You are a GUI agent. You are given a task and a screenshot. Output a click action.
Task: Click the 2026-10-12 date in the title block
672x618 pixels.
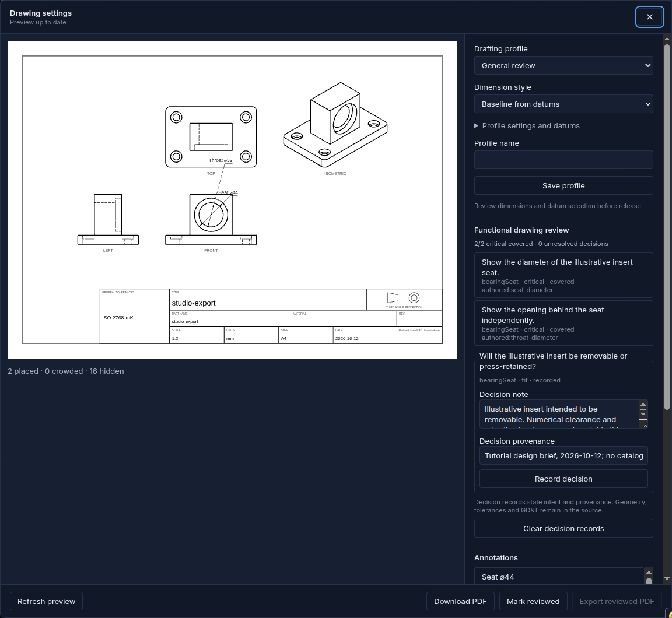[x=346, y=338]
